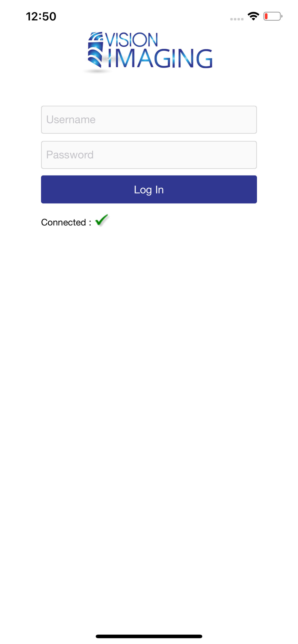Click the shadow beneath the logo emblem
298x644 pixels.
point(96,71)
